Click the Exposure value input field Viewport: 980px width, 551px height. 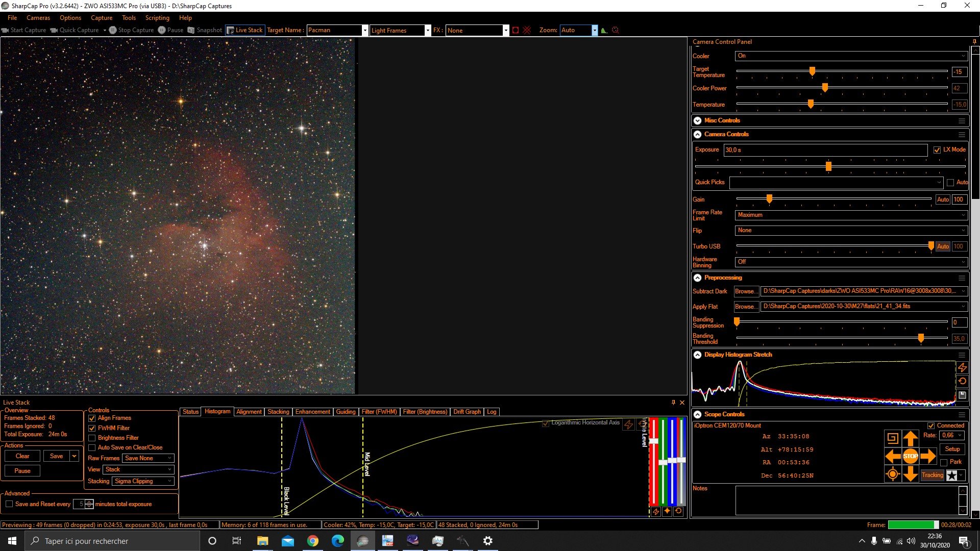pyautogui.click(x=825, y=150)
